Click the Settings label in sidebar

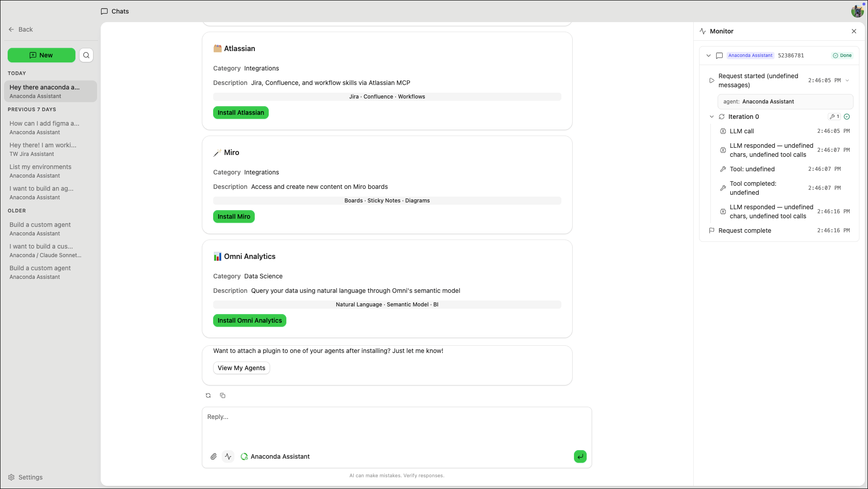(x=31, y=477)
